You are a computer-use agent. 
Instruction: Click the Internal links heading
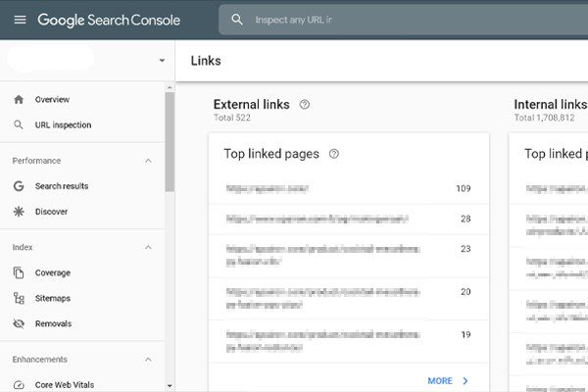551,104
